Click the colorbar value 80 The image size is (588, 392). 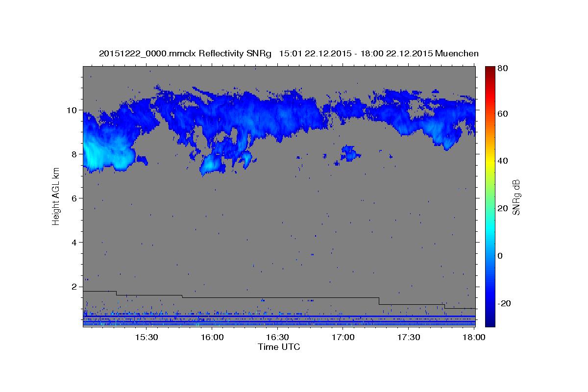point(502,69)
